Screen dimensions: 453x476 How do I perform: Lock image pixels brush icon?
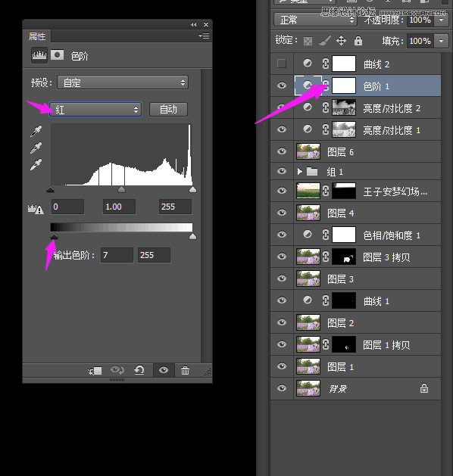coord(324,41)
